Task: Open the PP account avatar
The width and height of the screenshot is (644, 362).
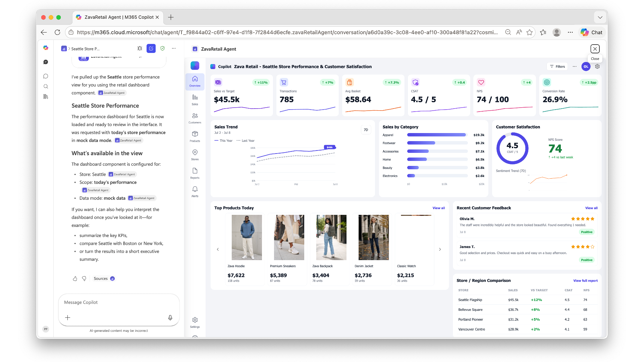Action: (46, 329)
